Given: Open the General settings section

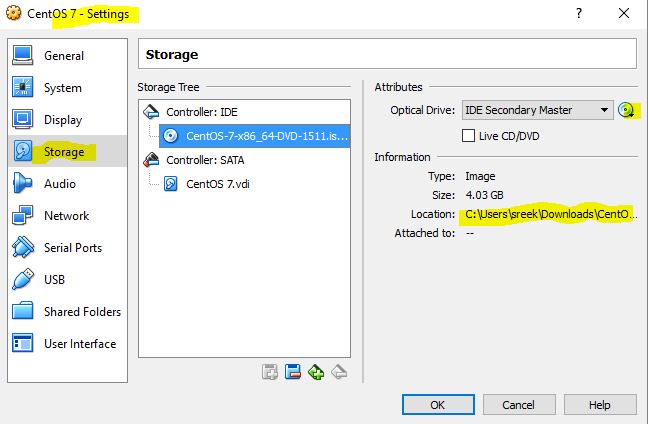Looking at the screenshot, I should tap(64, 56).
